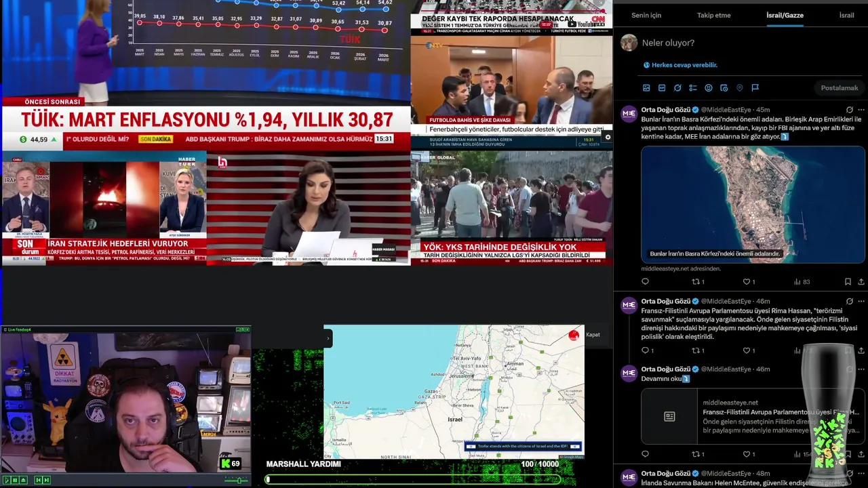Click the red logo beside Kapat

click(574, 335)
